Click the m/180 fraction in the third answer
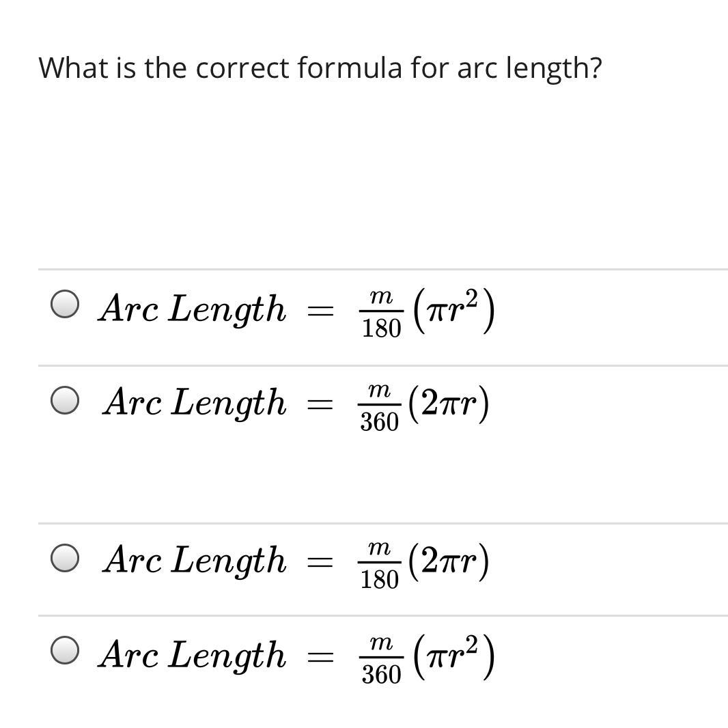This screenshot has height=728, width=728. [379, 565]
